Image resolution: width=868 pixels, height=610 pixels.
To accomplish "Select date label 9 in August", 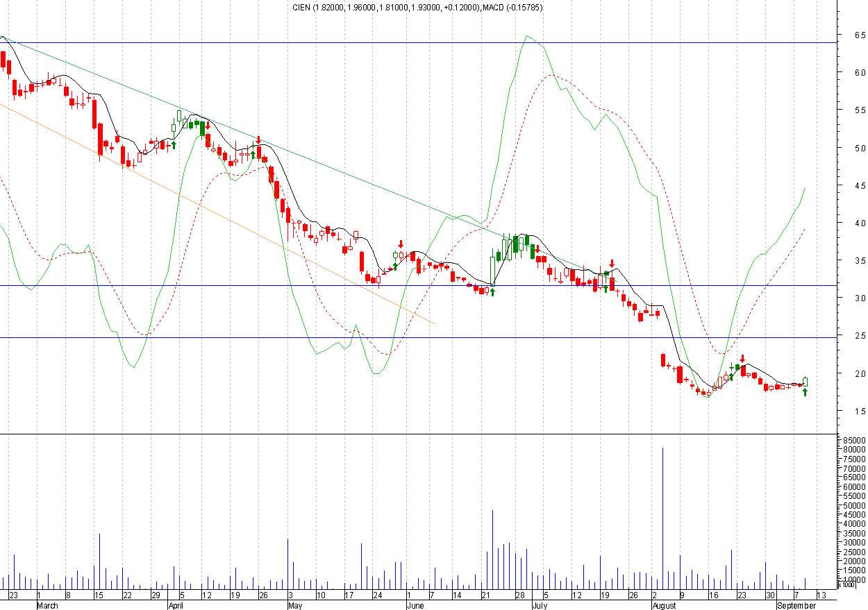I will click(x=683, y=595).
